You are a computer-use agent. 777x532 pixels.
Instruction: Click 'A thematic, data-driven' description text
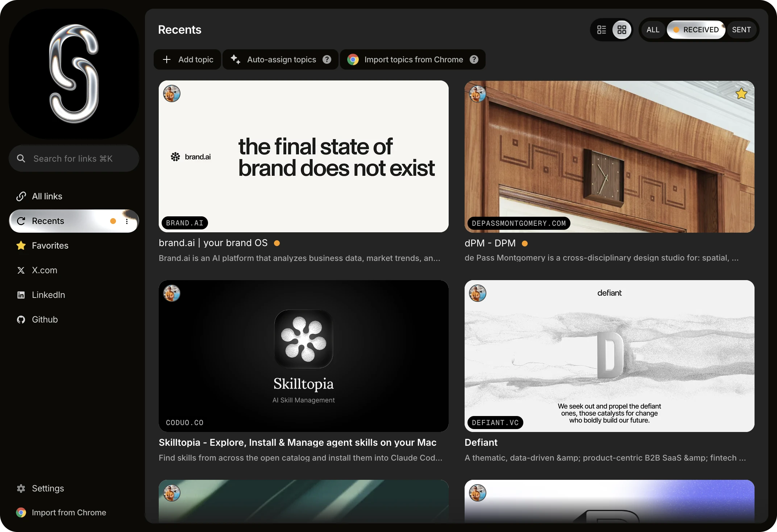(x=605, y=458)
